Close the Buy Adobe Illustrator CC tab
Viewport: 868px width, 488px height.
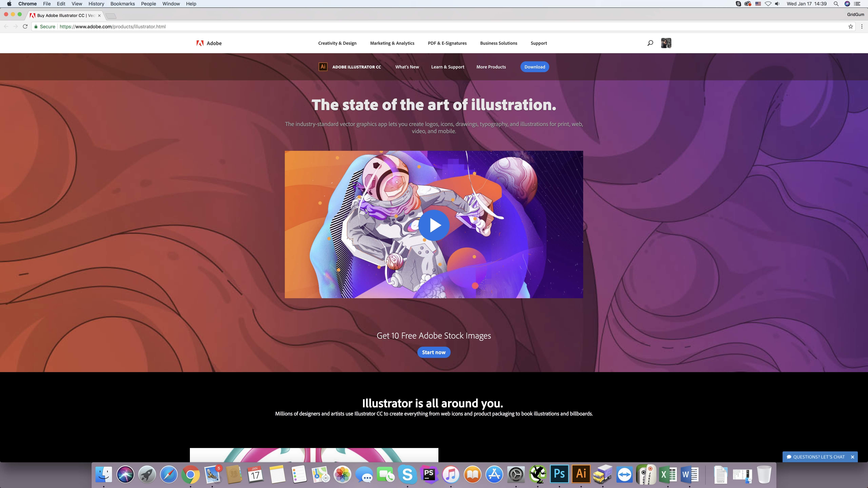(99, 15)
